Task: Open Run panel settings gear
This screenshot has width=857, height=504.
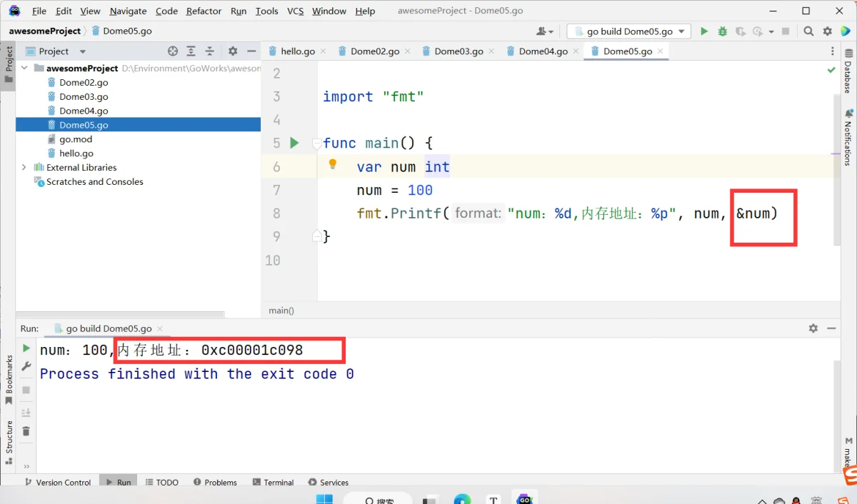Action: pos(813,328)
